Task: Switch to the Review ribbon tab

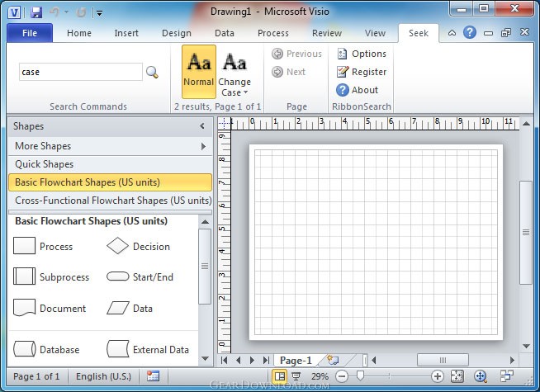Action: [327, 33]
